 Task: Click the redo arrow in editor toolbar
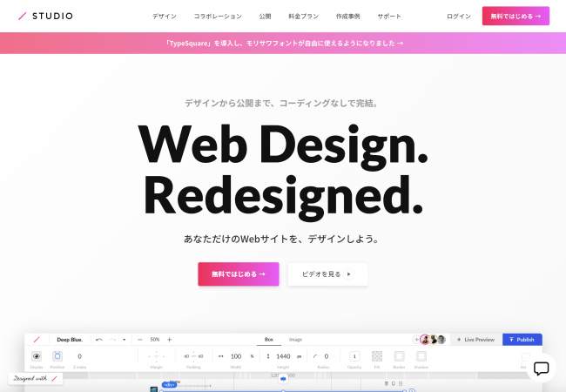[112, 339]
